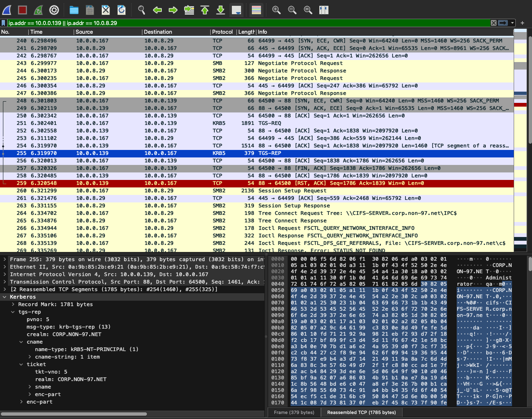Sort by the Destination column header
The image size is (532, 419).
coord(176,32)
